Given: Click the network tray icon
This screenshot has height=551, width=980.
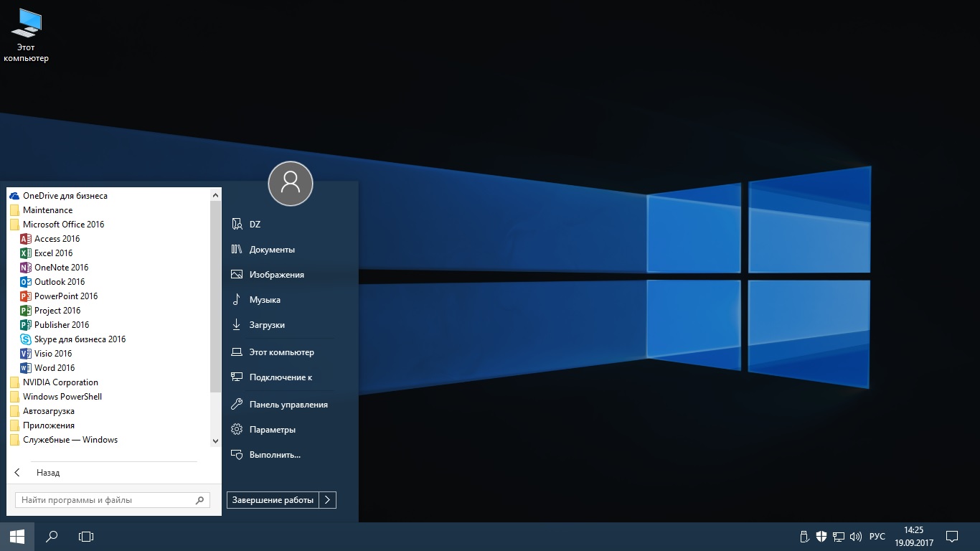Looking at the screenshot, I should [x=838, y=537].
